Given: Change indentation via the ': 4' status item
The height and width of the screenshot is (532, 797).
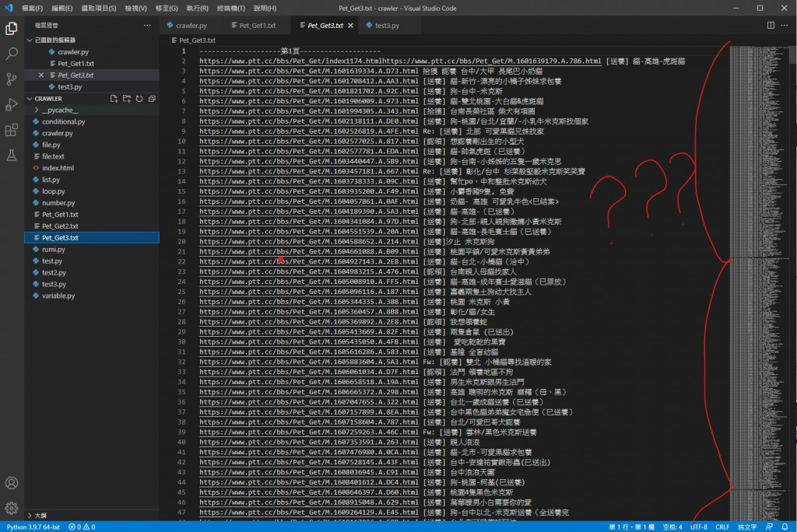Looking at the screenshot, I should (672, 527).
